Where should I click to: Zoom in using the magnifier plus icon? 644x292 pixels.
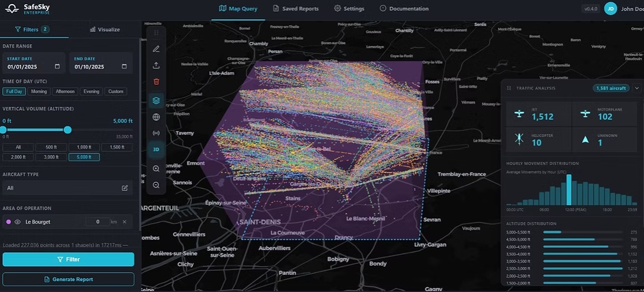[156, 169]
